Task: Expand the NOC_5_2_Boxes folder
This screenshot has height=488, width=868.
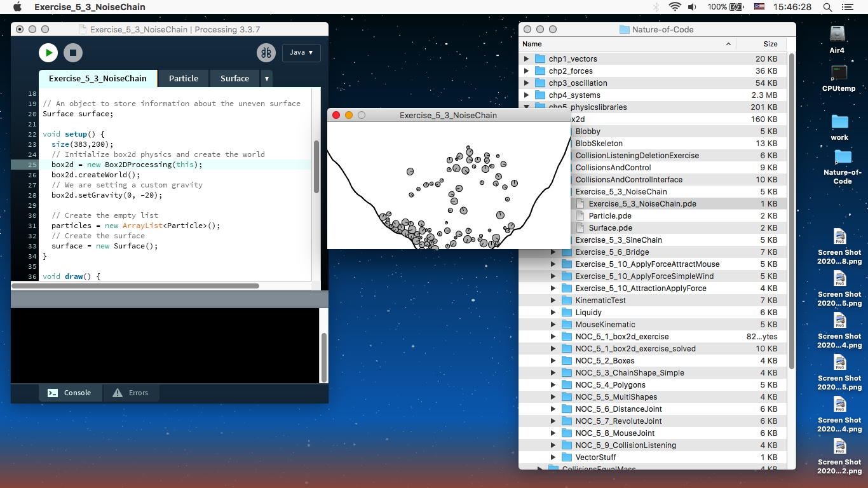Action: click(x=553, y=361)
